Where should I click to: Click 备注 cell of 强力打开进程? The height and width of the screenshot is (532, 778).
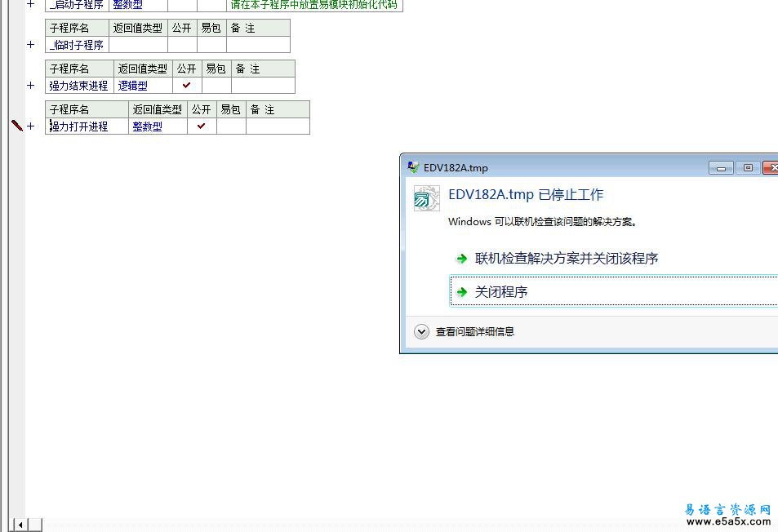click(278, 126)
